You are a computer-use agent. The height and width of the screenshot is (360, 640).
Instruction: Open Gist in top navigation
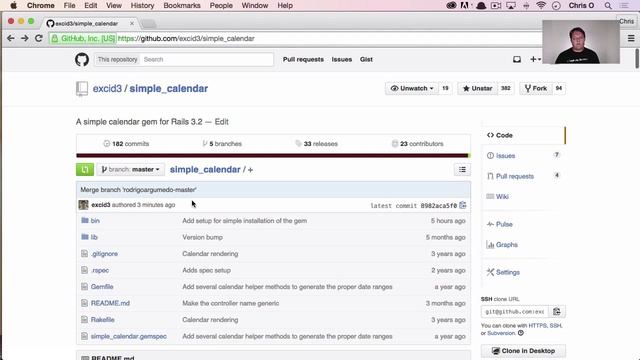[366, 60]
